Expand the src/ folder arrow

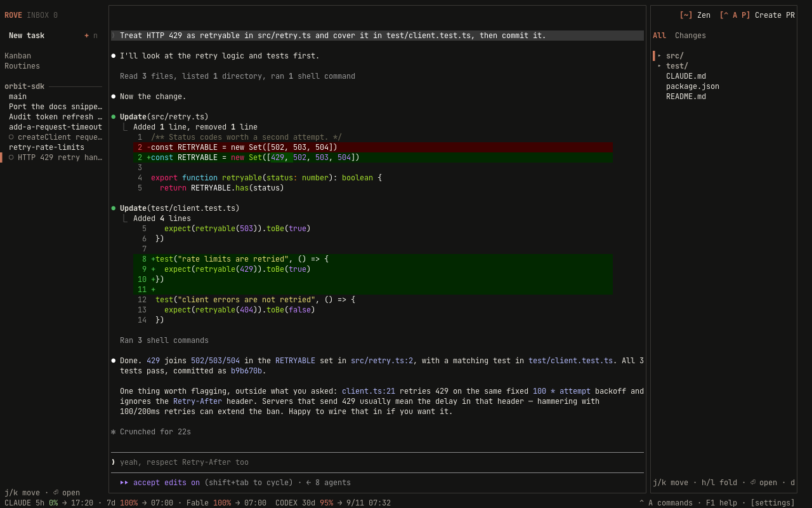point(659,56)
